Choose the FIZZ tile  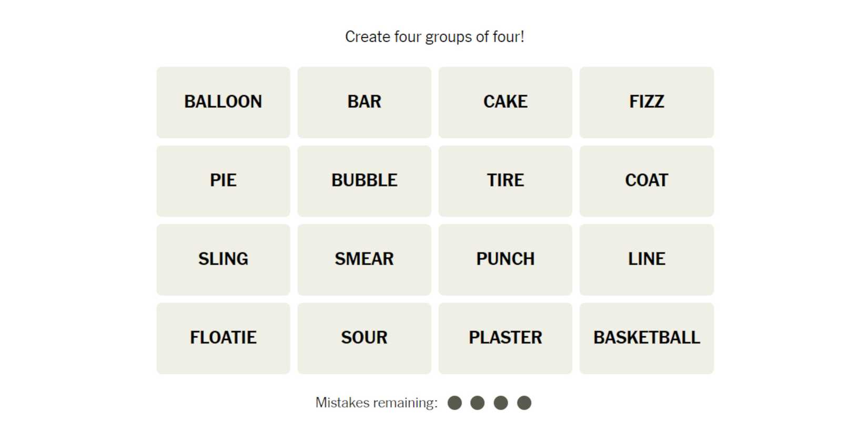pyautogui.click(x=647, y=102)
